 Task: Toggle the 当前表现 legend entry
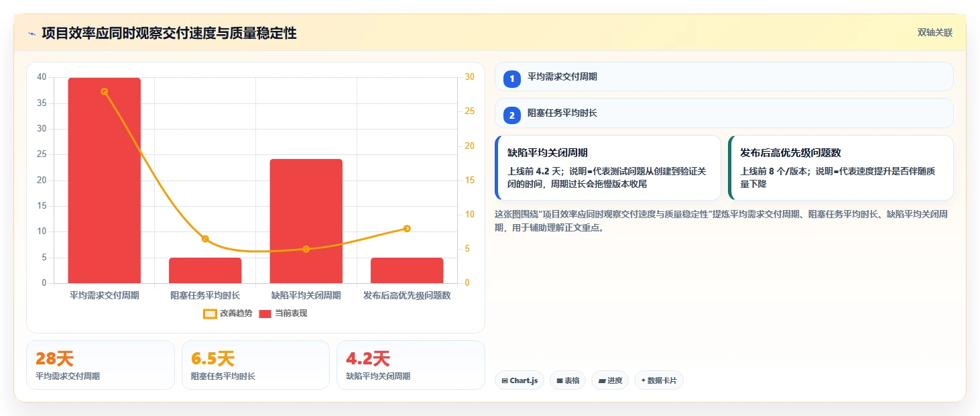(x=283, y=313)
